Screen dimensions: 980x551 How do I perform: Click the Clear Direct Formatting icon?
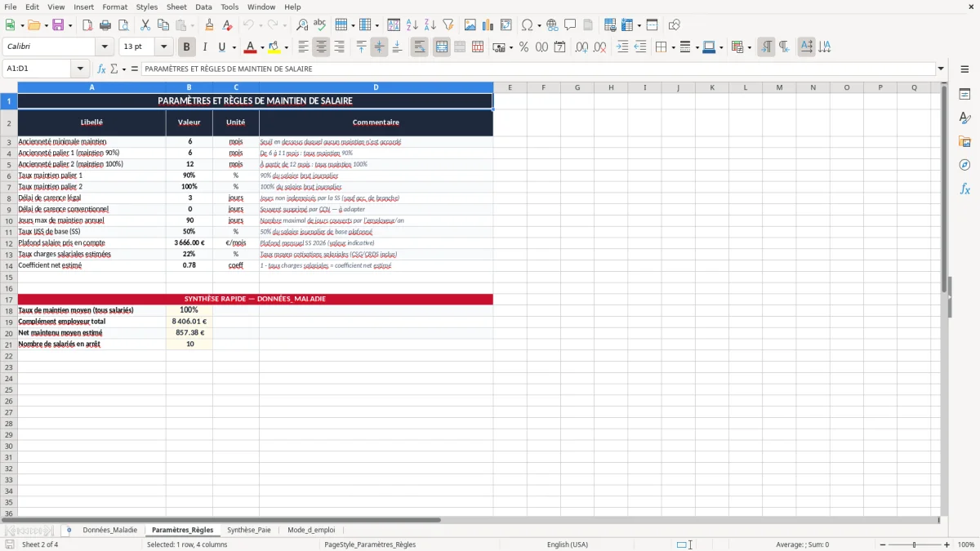[x=228, y=25]
